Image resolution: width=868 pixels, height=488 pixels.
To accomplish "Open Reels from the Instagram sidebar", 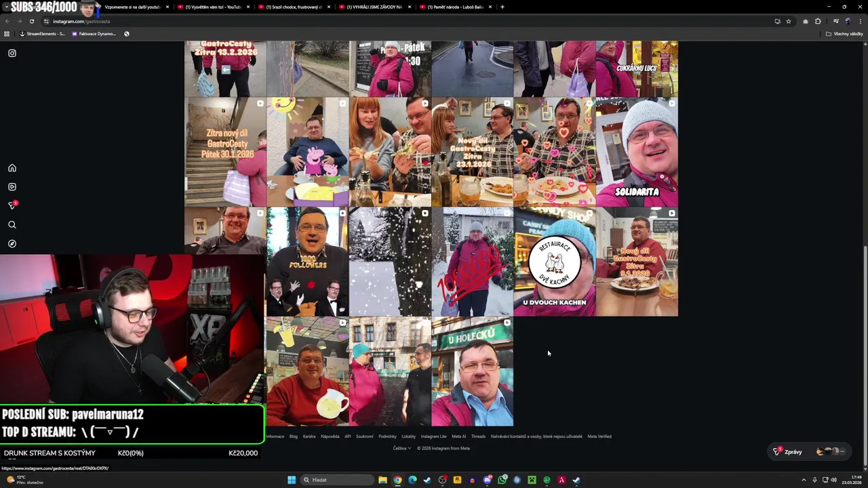I will click(x=12, y=187).
